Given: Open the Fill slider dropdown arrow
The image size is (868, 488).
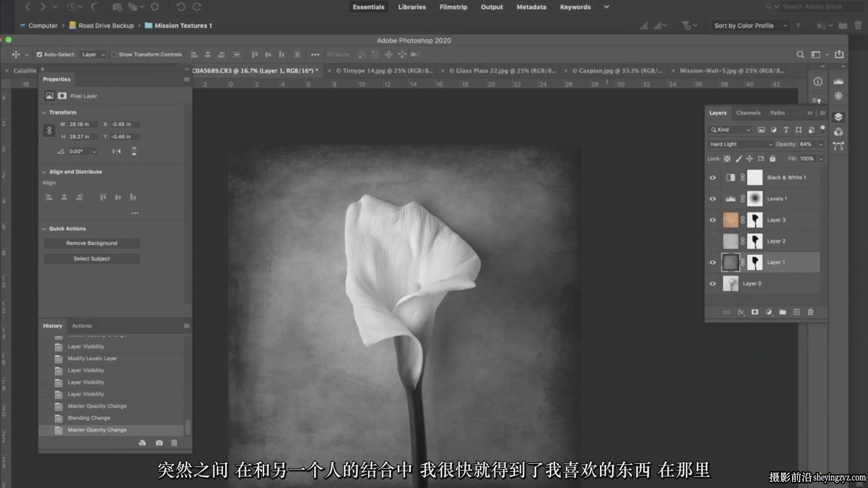Looking at the screenshot, I should 821,159.
